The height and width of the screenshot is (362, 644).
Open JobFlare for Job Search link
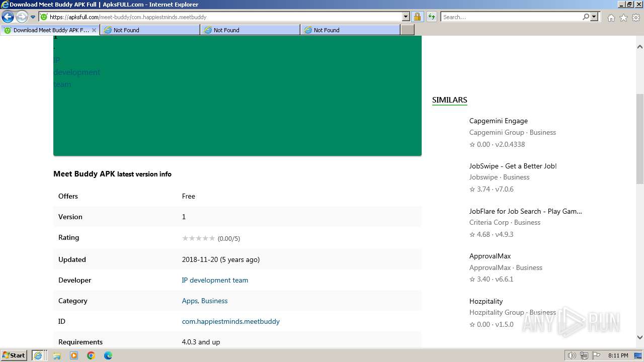(525, 211)
